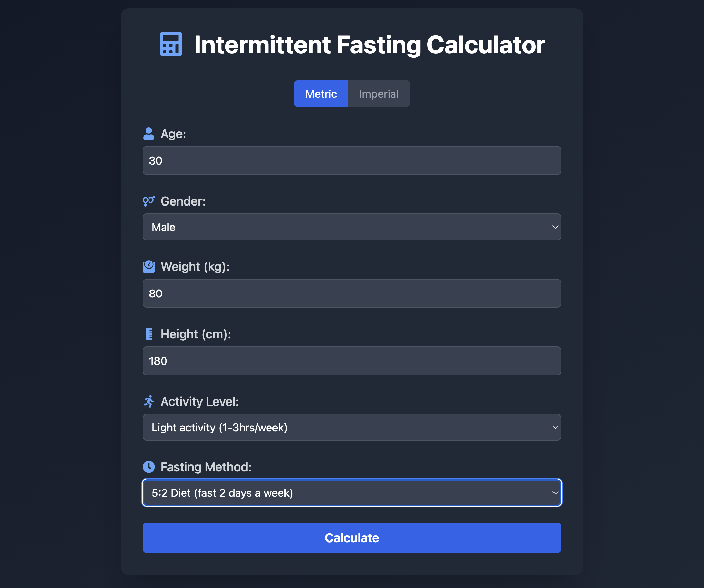Switch units to Metric
The width and height of the screenshot is (704, 588).
coord(321,94)
